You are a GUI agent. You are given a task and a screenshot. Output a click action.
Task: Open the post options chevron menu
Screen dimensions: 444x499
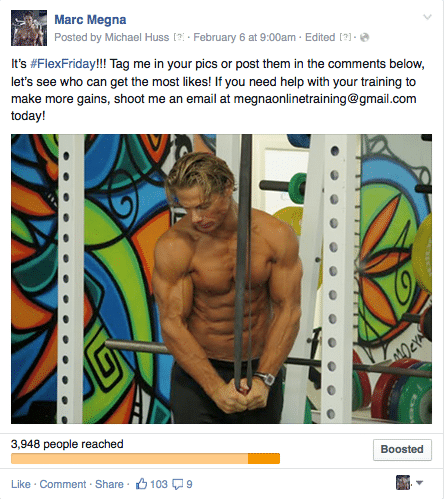(x=427, y=17)
